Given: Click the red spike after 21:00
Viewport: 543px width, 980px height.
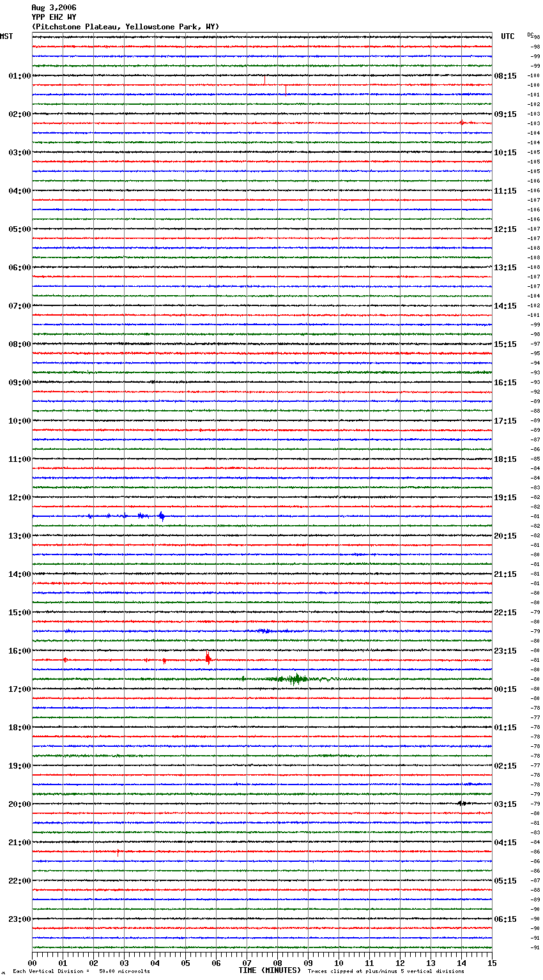Looking at the screenshot, I should (x=118, y=852).
